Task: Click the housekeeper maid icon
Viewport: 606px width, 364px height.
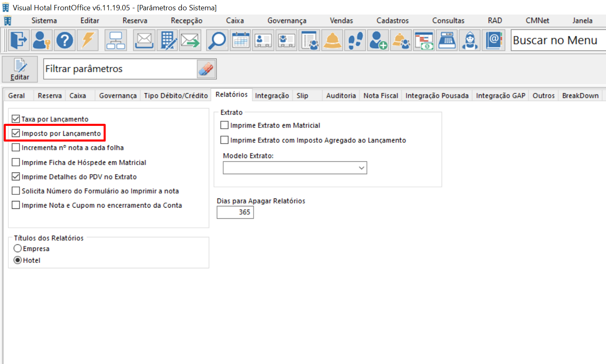Action: (x=470, y=40)
